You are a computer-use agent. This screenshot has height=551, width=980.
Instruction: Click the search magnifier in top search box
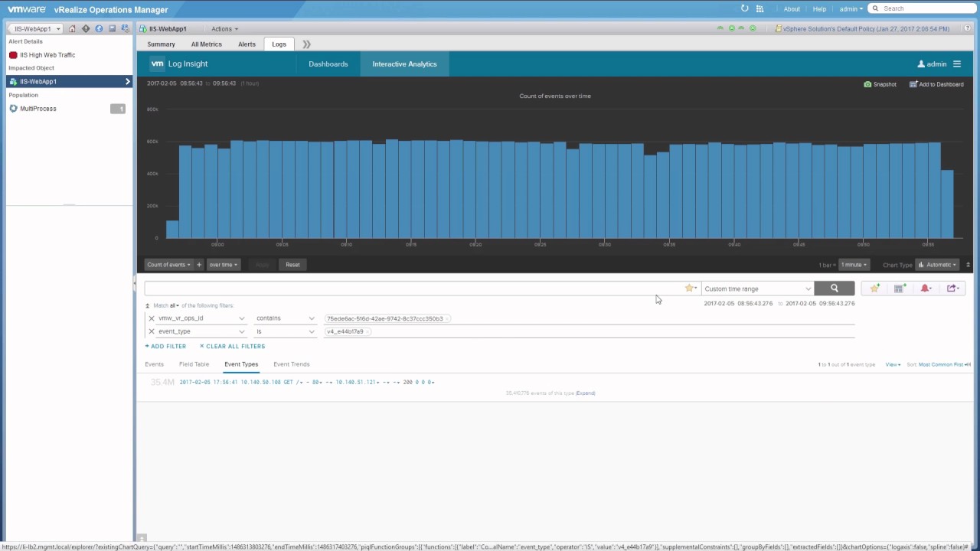pyautogui.click(x=875, y=8)
